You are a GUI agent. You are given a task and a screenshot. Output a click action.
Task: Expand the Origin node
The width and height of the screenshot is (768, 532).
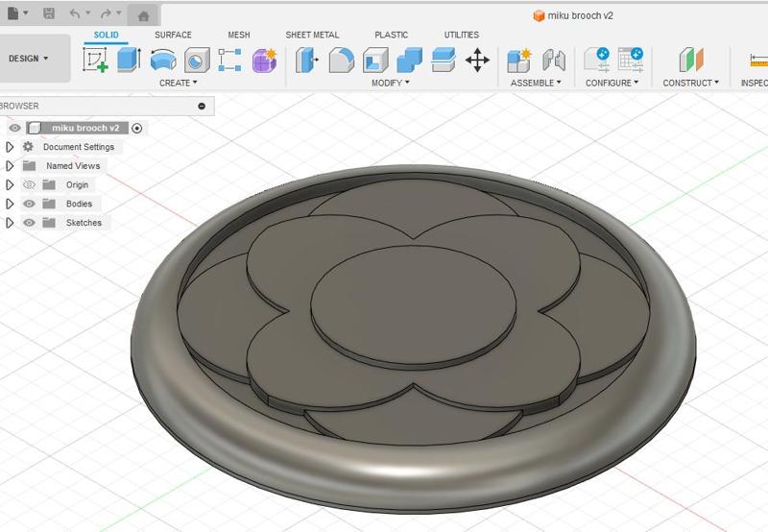pos(10,184)
